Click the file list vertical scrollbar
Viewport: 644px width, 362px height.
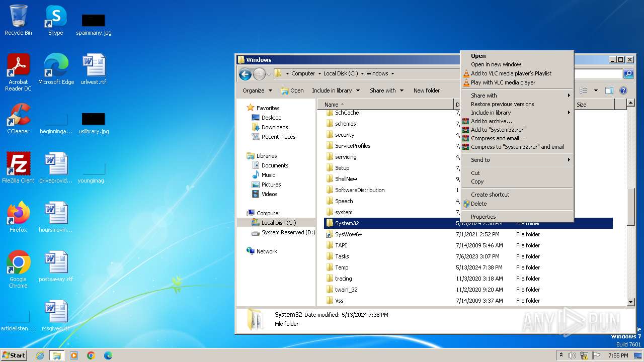click(631, 206)
